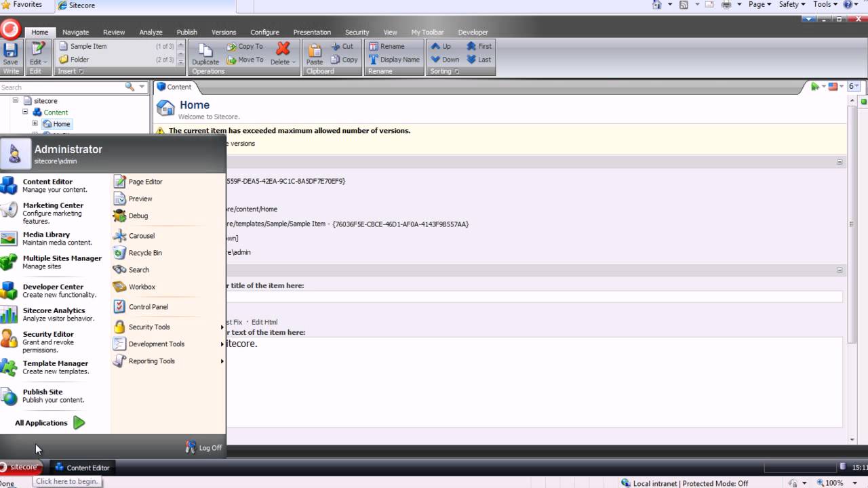Click the Edit Html link

(x=264, y=322)
